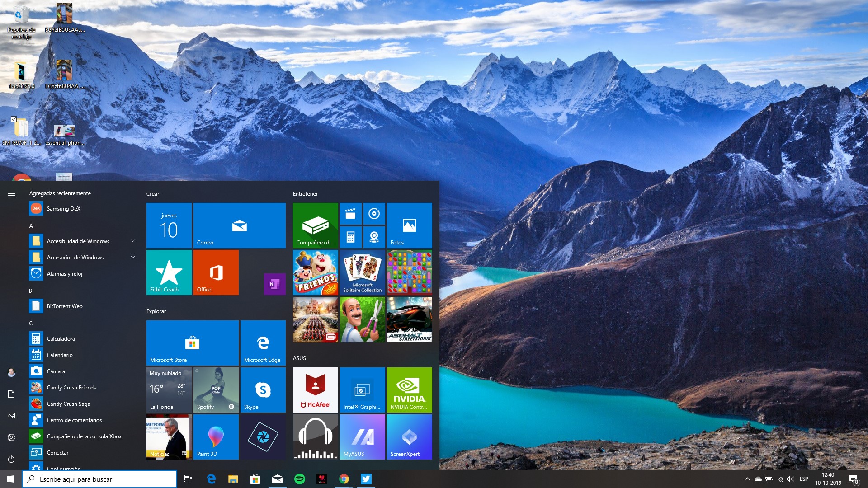Viewport: 868px width, 488px height.
Task: Expand Accesibilidad de Windows folder
Action: (82, 241)
